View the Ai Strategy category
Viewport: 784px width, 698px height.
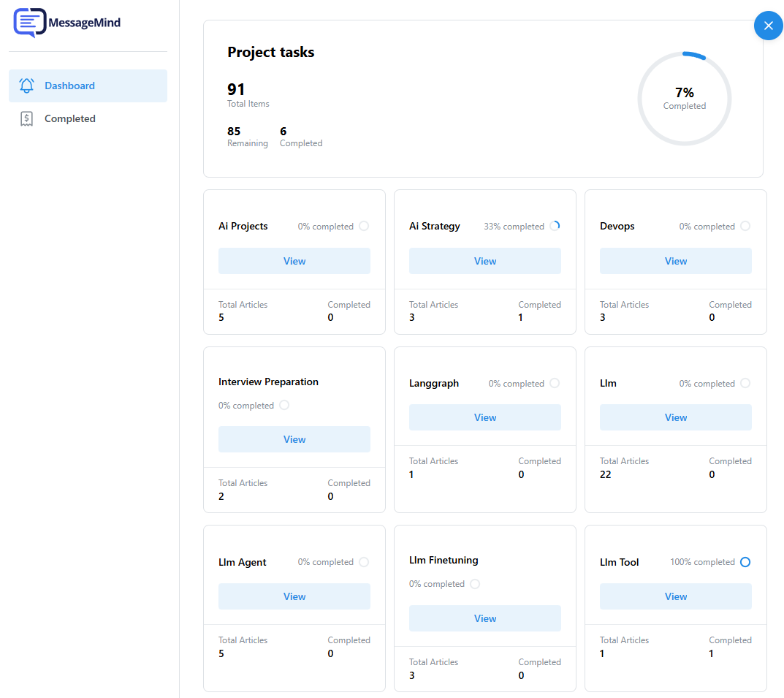[x=485, y=261]
